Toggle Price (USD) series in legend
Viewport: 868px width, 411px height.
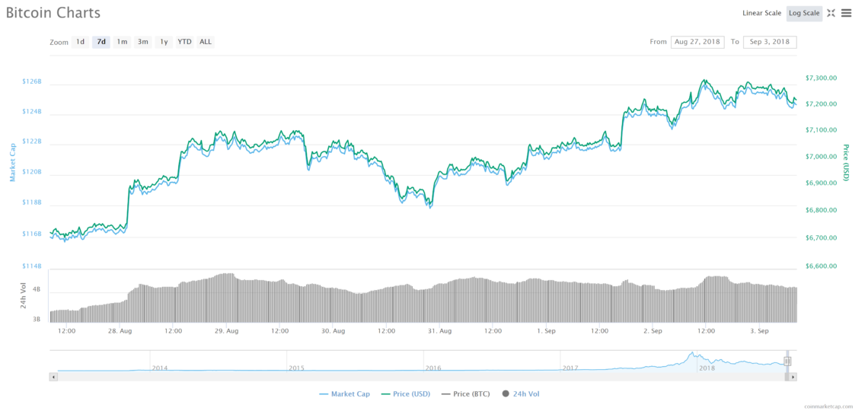tap(407, 393)
